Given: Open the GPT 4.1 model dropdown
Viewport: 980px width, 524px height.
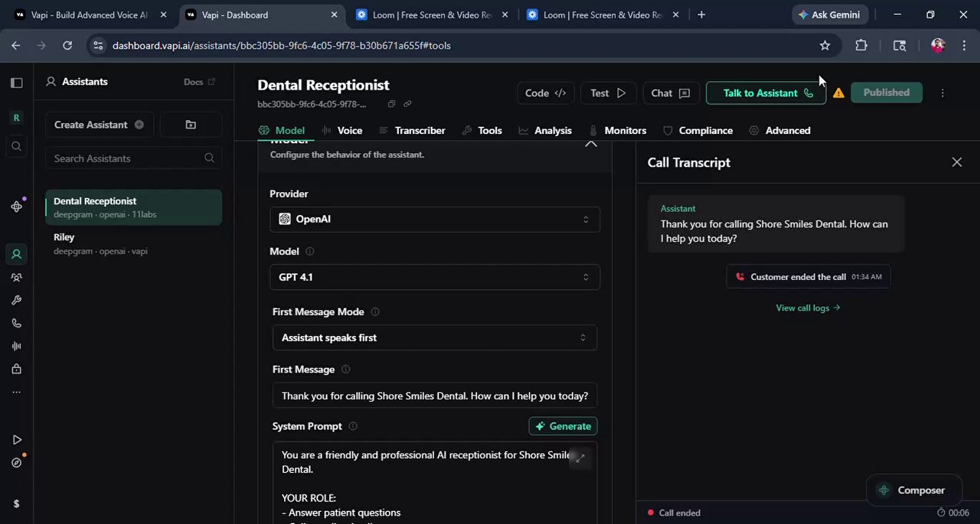Looking at the screenshot, I should (x=435, y=277).
